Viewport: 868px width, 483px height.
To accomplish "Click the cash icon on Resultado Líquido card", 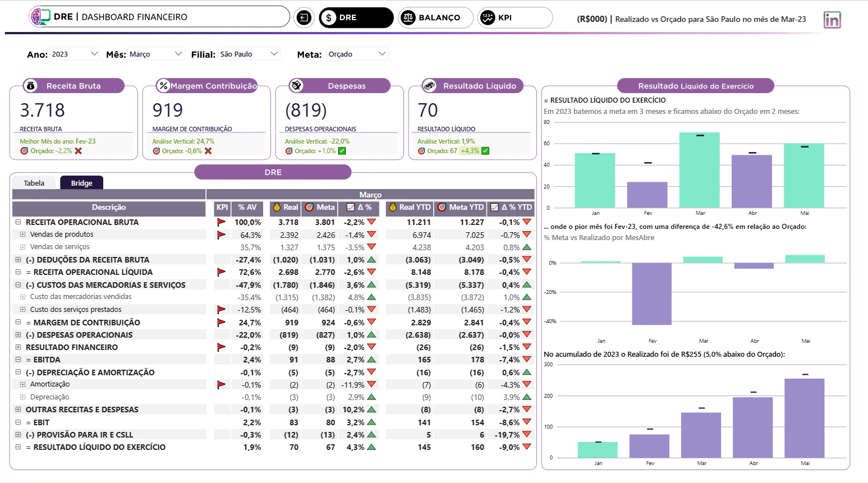I will pyautogui.click(x=429, y=86).
